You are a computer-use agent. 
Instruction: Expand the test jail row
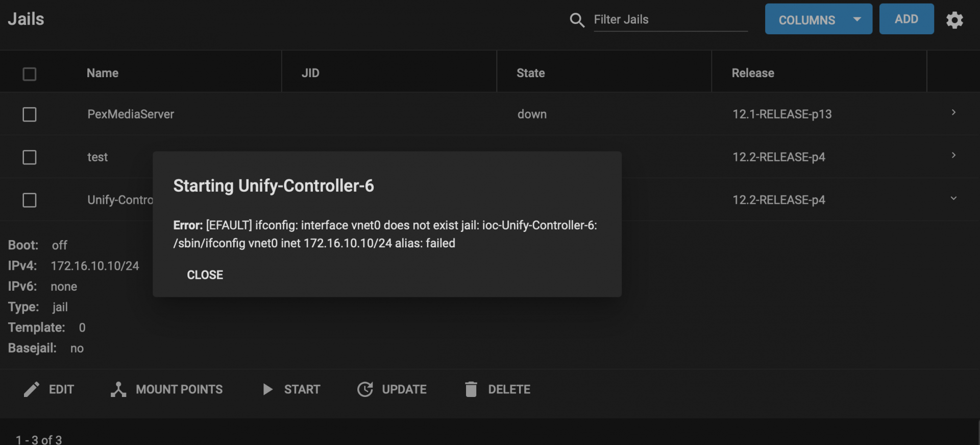coord(953,155)
